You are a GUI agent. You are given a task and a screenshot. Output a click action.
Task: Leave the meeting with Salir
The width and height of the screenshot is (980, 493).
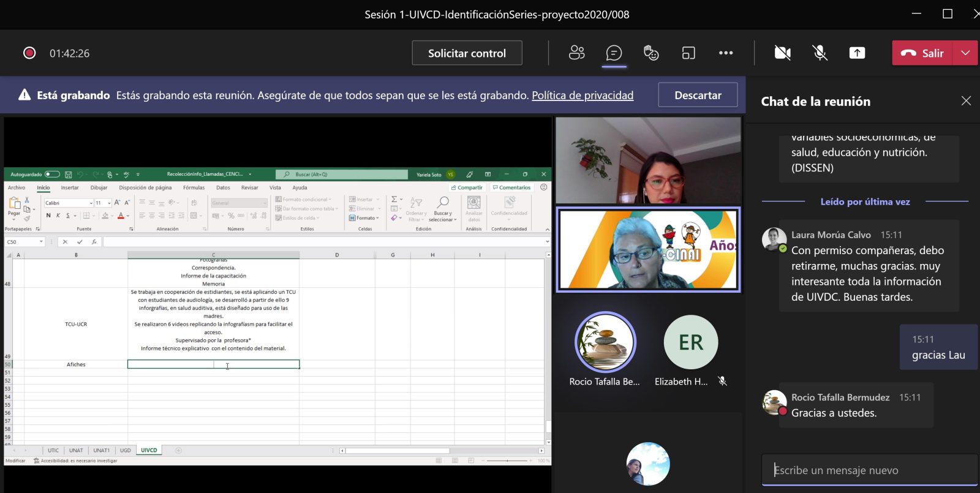pyautogui.click(x=922, y=53)
